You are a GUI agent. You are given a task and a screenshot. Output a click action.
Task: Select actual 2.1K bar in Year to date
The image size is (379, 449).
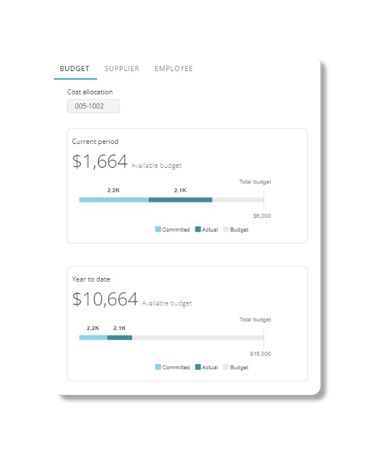tap(120, 337)
